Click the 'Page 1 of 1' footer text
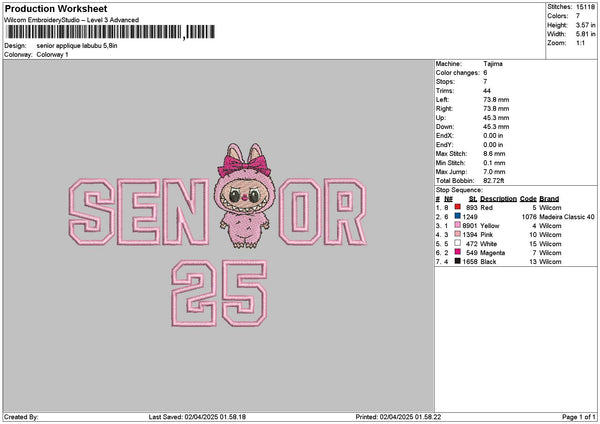The height and width of the screenshot is (424, 600). [x=579, y=417]
